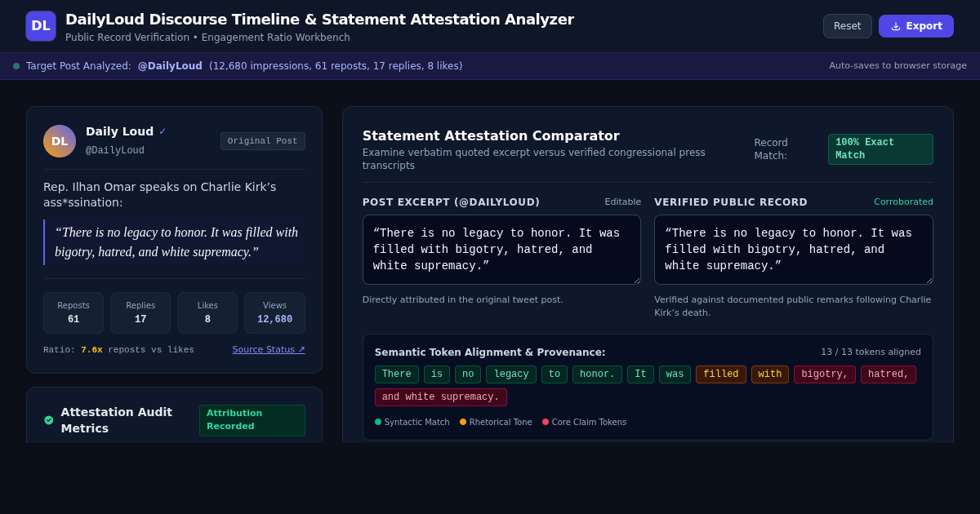Click the 'legacy' token chip
Viewport: 980px width, 514px height.
click(511, 374)
